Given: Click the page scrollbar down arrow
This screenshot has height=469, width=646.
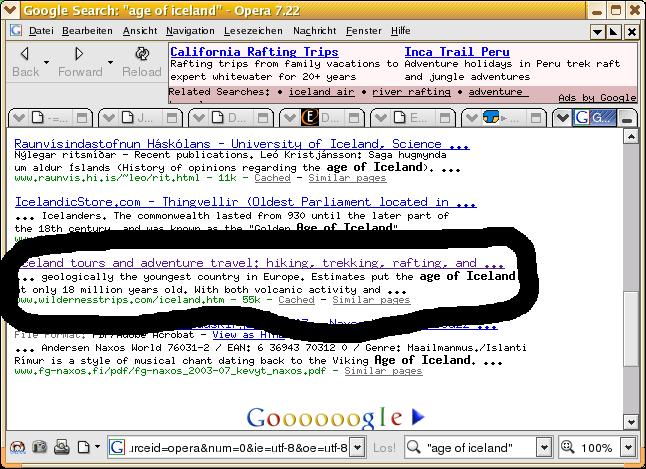Looking at the screenshot, I should pos(631,422).
